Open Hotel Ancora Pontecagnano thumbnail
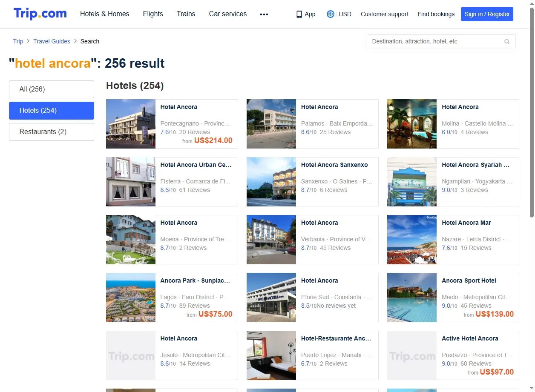 [x=131, y=124]
